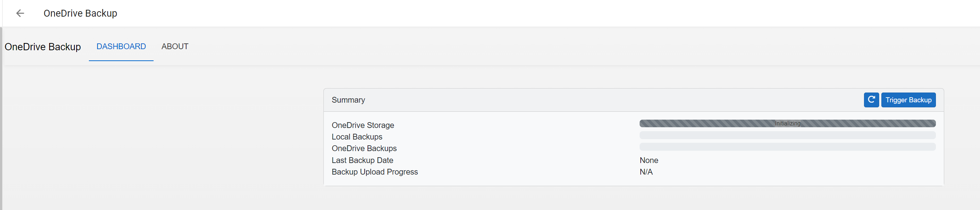Click the Summary card title

point(348,100)
